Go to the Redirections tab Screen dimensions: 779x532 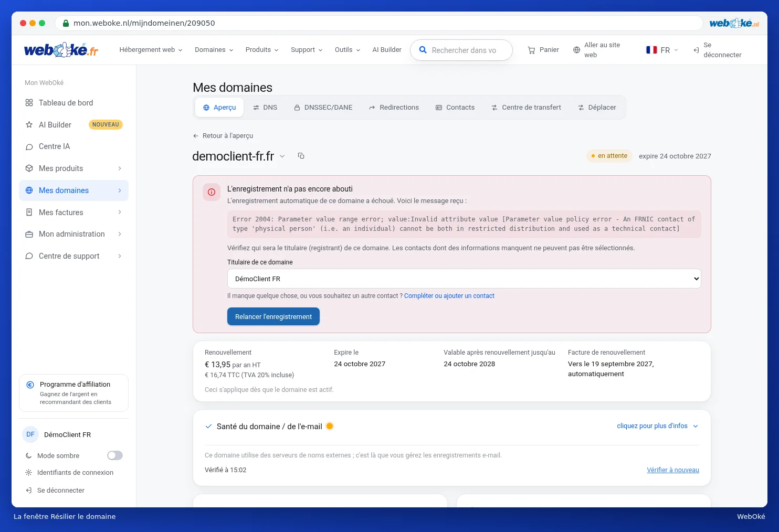[394, 108]
